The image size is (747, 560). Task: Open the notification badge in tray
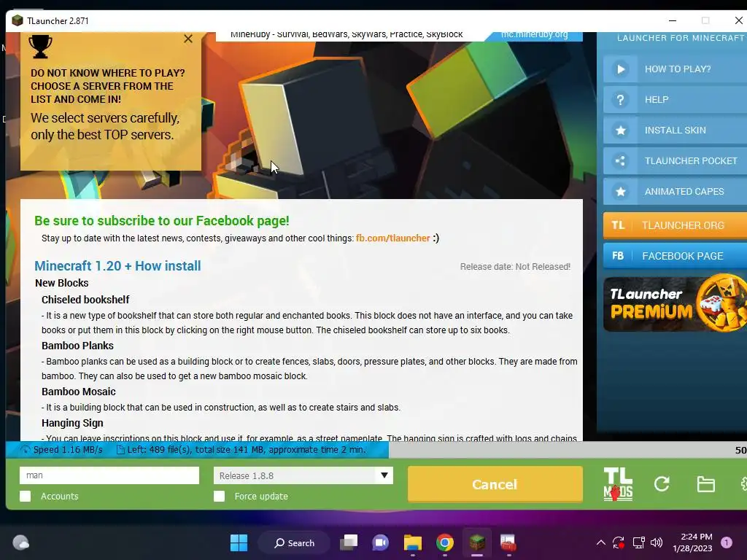(727, 542)
